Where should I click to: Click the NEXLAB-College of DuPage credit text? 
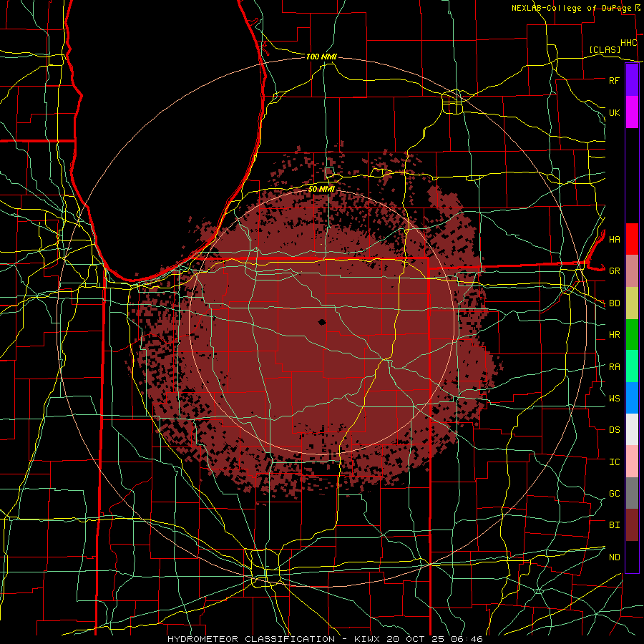[x=572, y=8]
